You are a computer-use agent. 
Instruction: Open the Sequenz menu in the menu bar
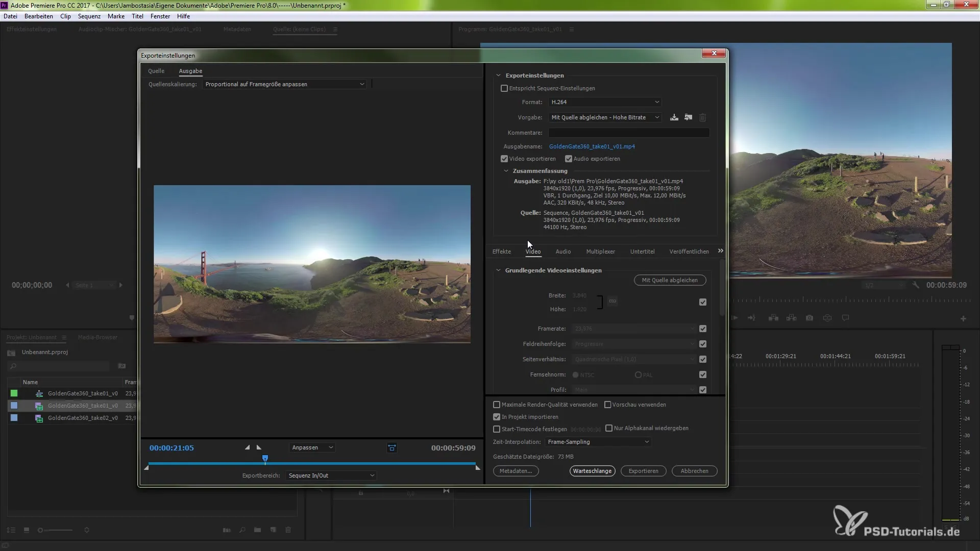[x=89, y=16]
